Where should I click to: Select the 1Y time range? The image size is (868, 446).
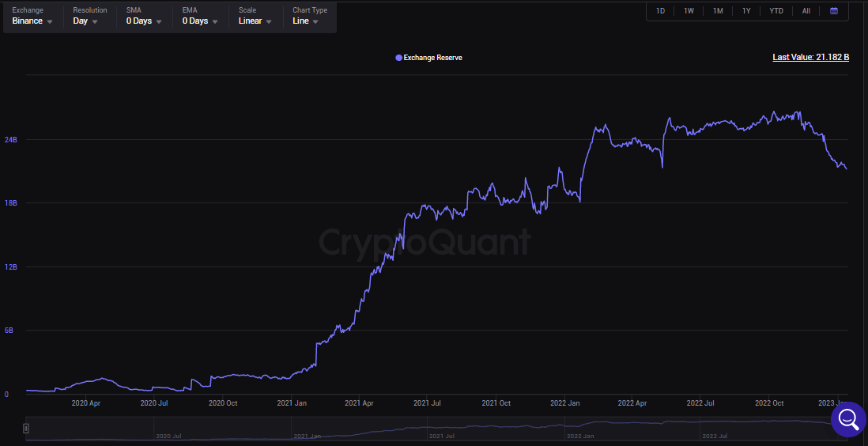[746, 11]
